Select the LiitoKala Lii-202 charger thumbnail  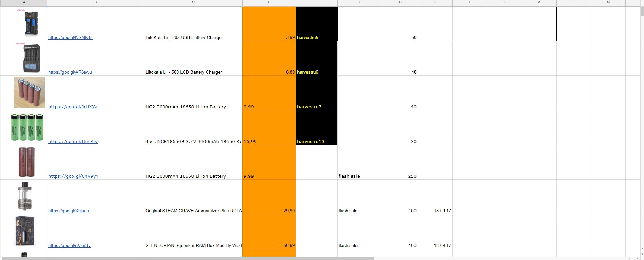31,23
